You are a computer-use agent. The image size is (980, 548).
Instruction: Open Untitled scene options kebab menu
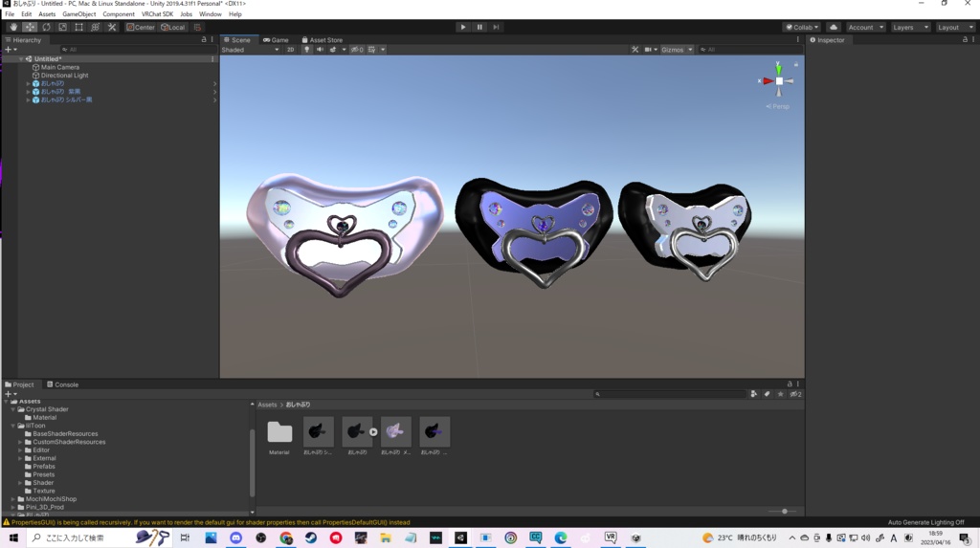[213, 58]
